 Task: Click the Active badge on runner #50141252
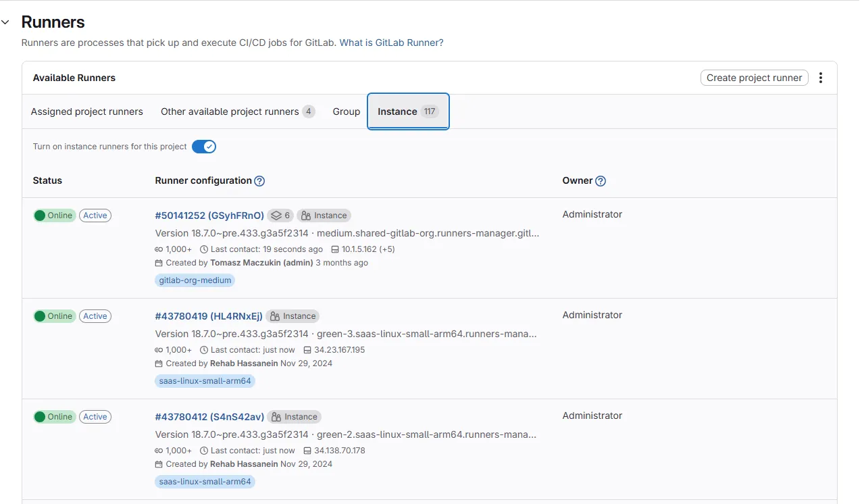(95, 215)
